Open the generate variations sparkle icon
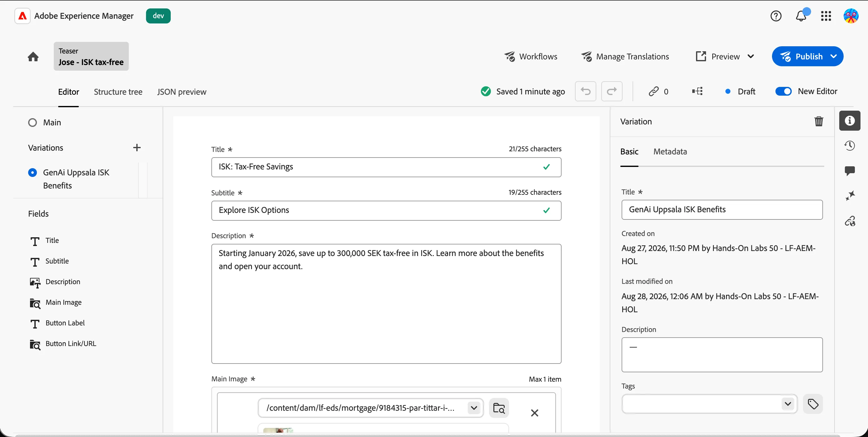Viewport: 868px width, 437px height. coord(850,196)
